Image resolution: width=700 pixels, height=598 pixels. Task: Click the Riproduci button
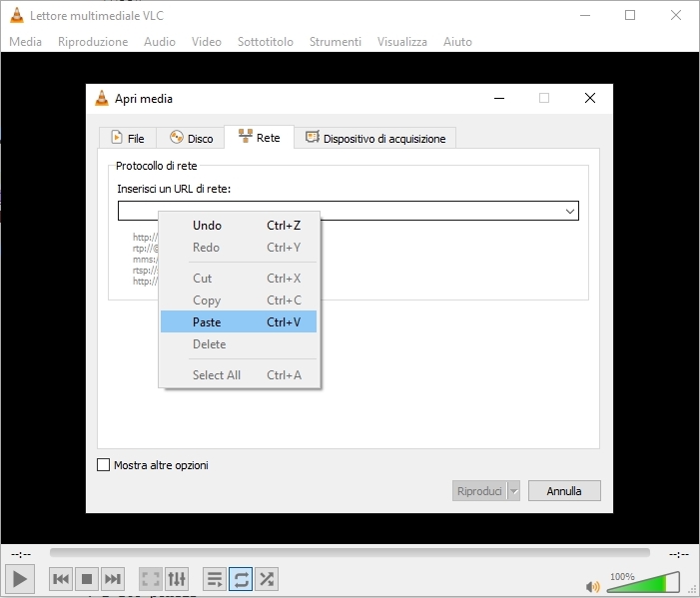coord(479,491)
